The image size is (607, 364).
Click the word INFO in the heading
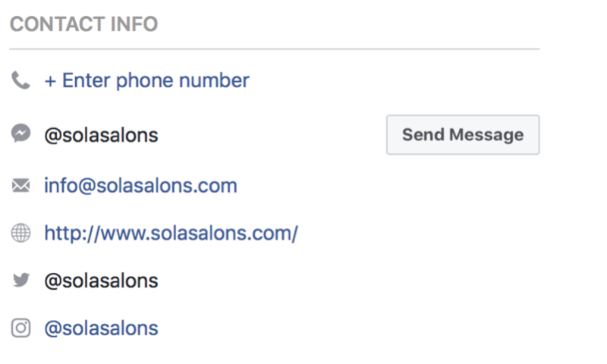click(134, 24)
